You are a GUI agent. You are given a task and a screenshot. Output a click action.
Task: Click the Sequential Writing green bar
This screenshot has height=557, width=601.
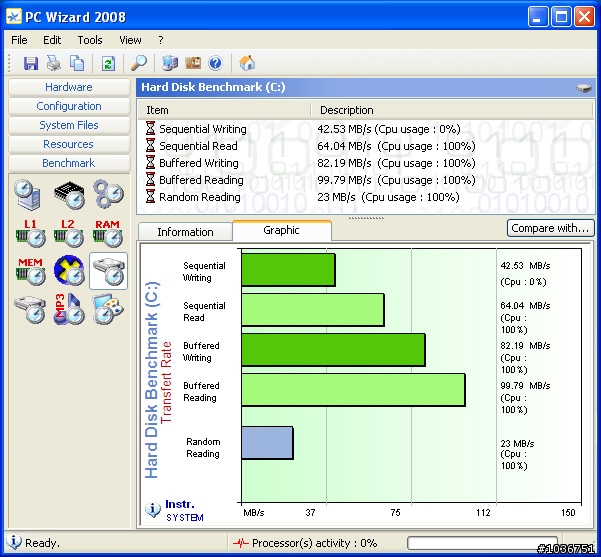(289, 270)
